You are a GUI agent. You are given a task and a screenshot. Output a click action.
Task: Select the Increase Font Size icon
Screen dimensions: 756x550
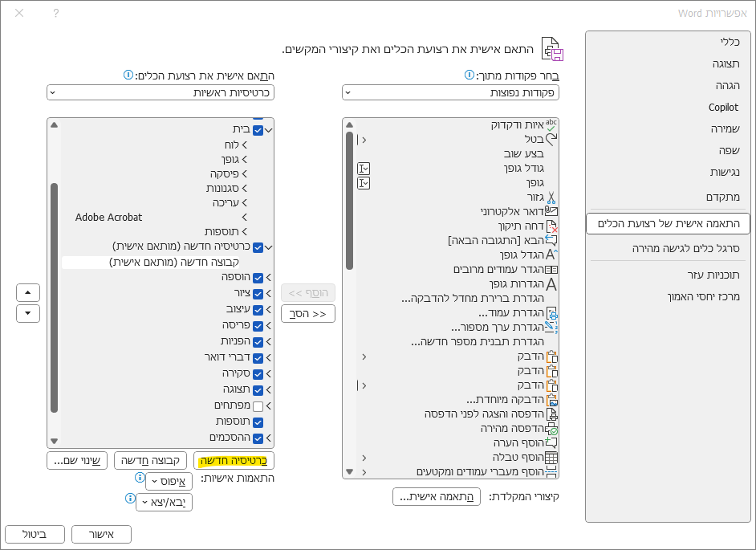coord(551,255)
